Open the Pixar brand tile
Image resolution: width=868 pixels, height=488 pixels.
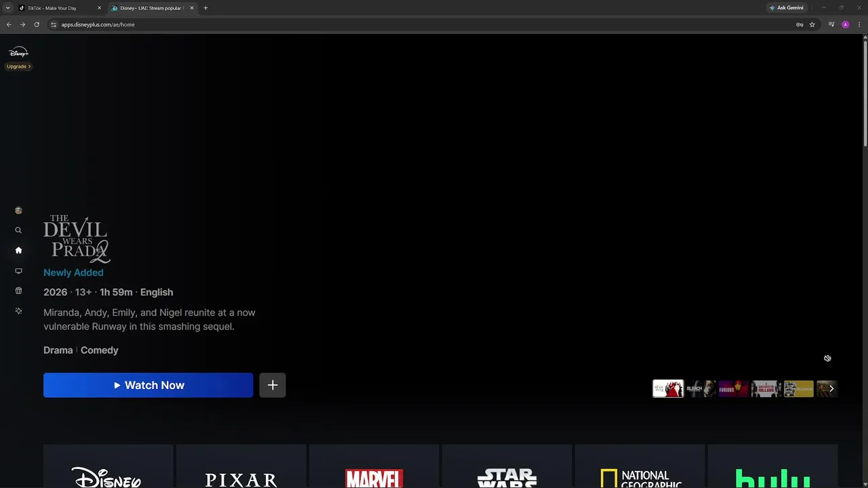click(241, 466)
